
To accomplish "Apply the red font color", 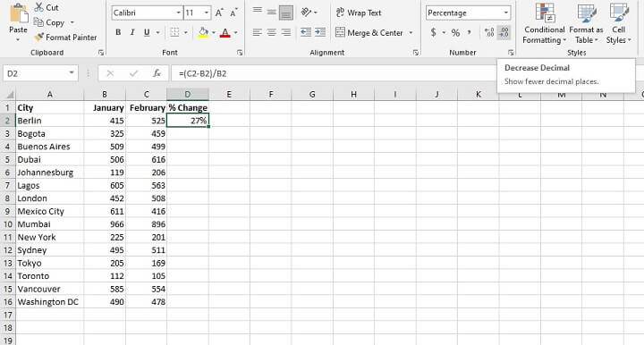I will [x=225, y=32].
